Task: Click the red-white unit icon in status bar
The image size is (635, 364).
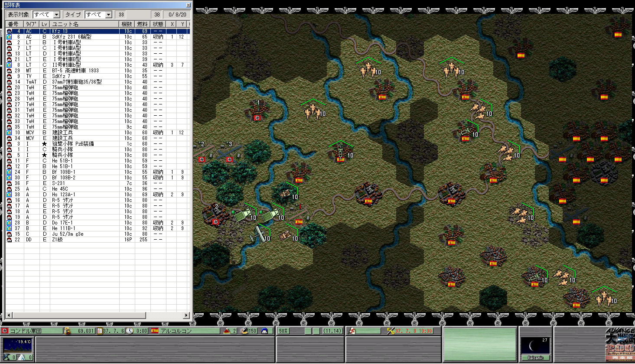Action: coord(352,331)
